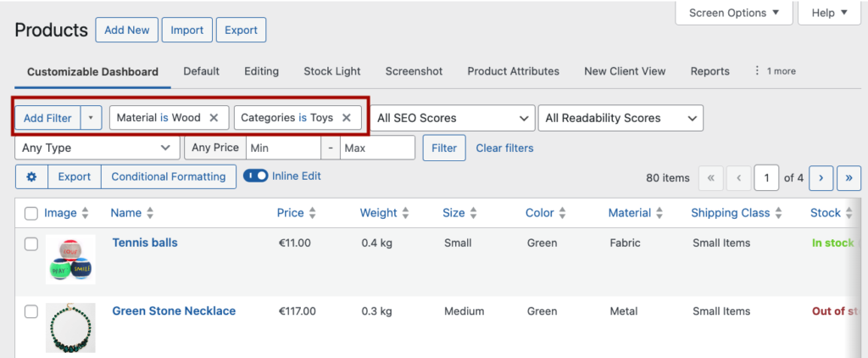The height and width of the screenshot is (358, 868).
Task: Open the gear settings icon button
Action: 31,176
